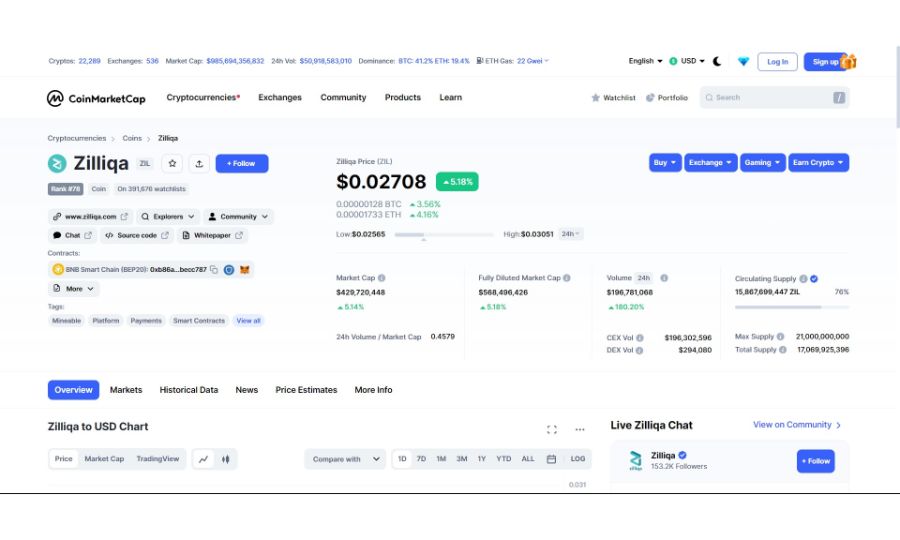Open Cryptocurrencies menu
Screen dimensions: 900x540
203,98
